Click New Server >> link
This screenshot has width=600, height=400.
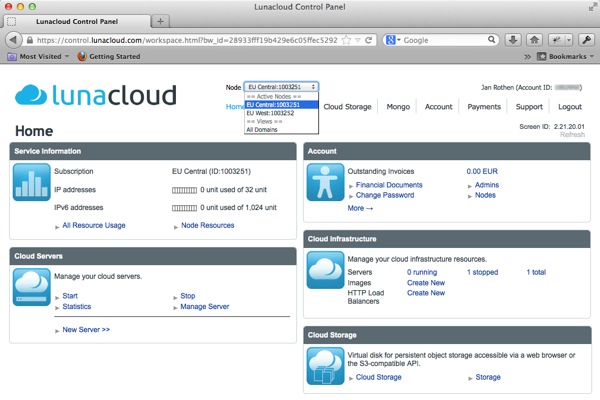click(x=86, y=330)
